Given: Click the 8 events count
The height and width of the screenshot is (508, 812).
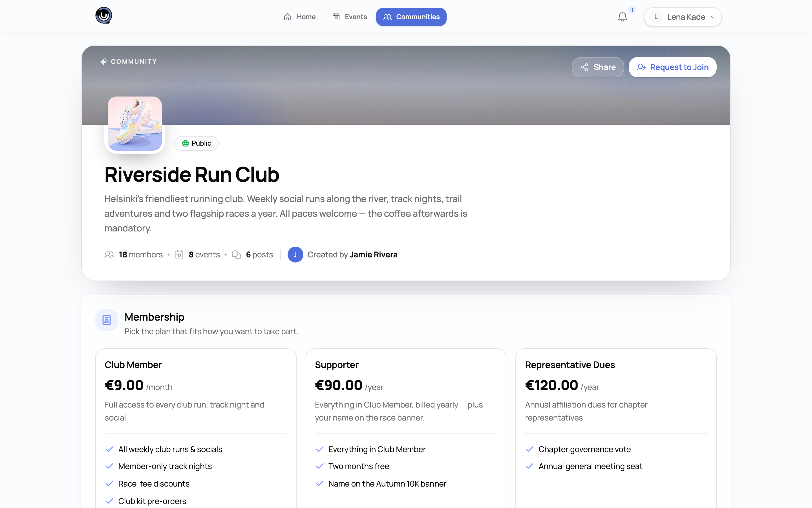Looking at the screenshot, I should pyautogui.click(x=204, y=255).
